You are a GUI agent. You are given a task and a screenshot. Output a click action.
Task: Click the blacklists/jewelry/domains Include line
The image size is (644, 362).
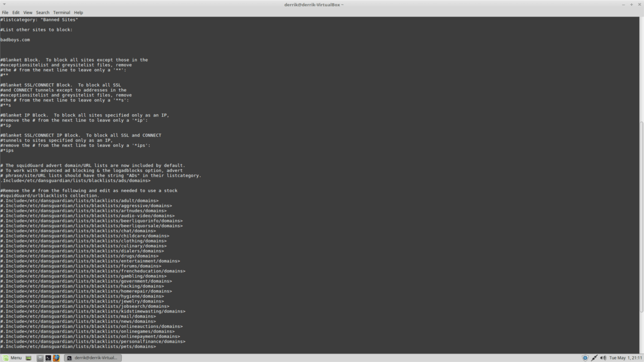click(x=82, y=301)
